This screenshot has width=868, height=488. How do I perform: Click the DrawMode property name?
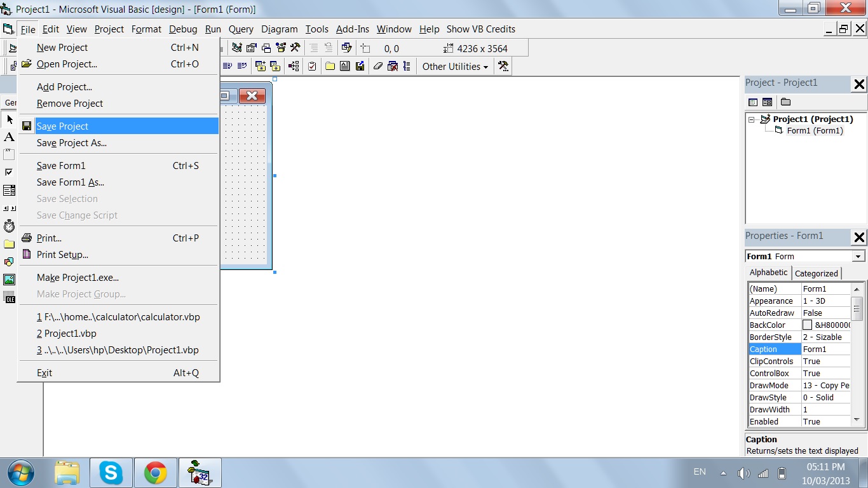774,386
